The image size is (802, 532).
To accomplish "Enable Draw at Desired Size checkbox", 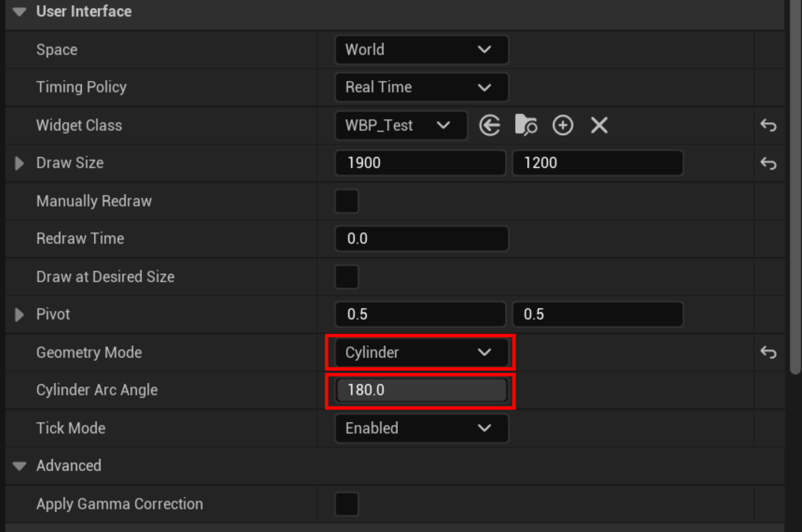I will [346, 277].
